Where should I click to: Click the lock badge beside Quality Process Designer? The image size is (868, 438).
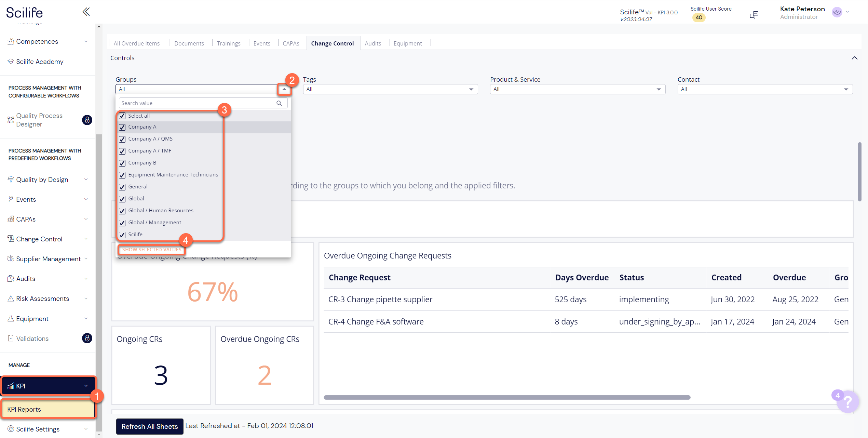point(87,120)
